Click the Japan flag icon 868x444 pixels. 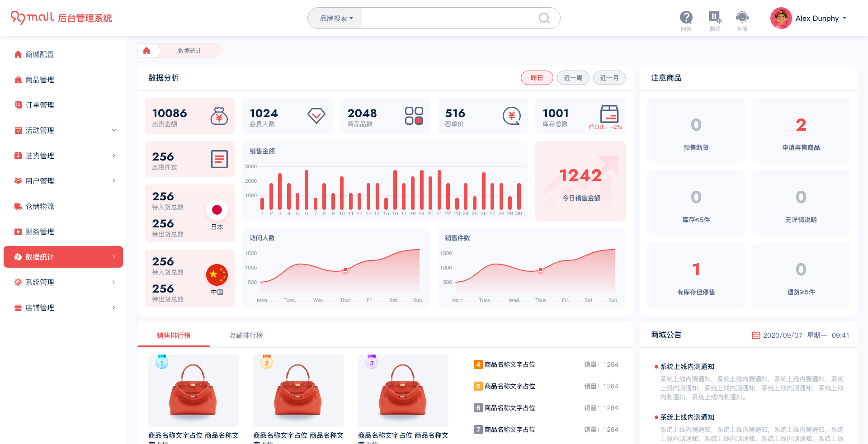coord(217,210)
